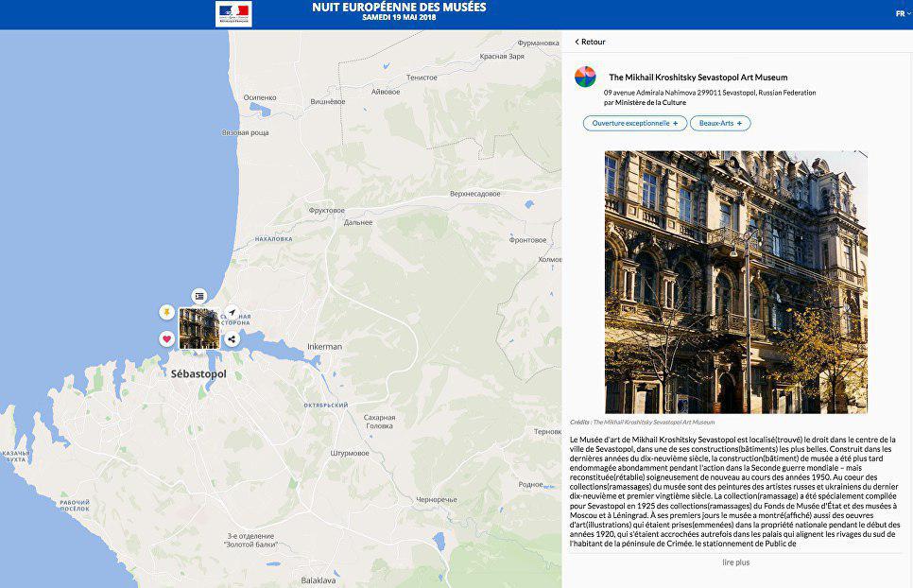Screen dimensions: 913x588
Task: Favorite the museum with the heart icon
Action: pos(166,339)
